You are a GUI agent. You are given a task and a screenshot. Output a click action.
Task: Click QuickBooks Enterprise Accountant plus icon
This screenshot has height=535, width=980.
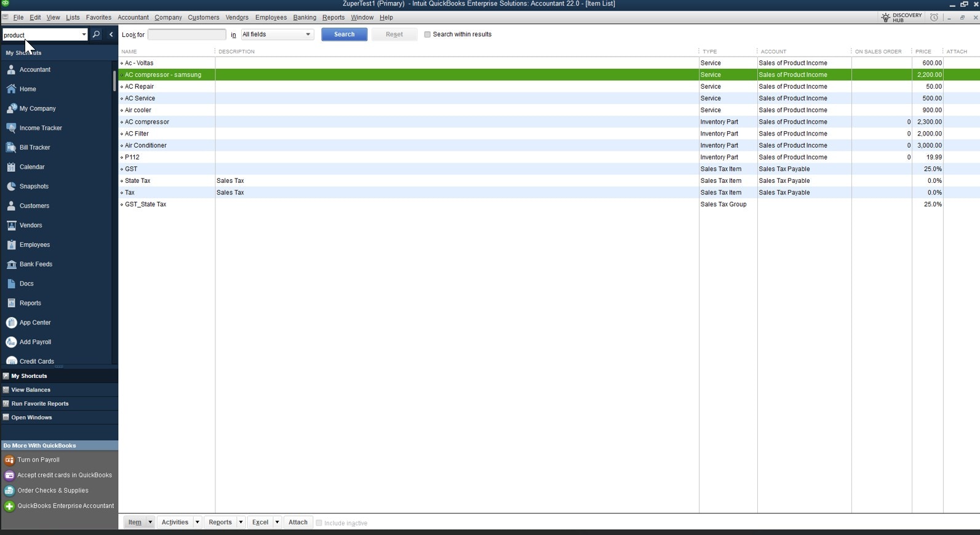(x=9, y=506)
